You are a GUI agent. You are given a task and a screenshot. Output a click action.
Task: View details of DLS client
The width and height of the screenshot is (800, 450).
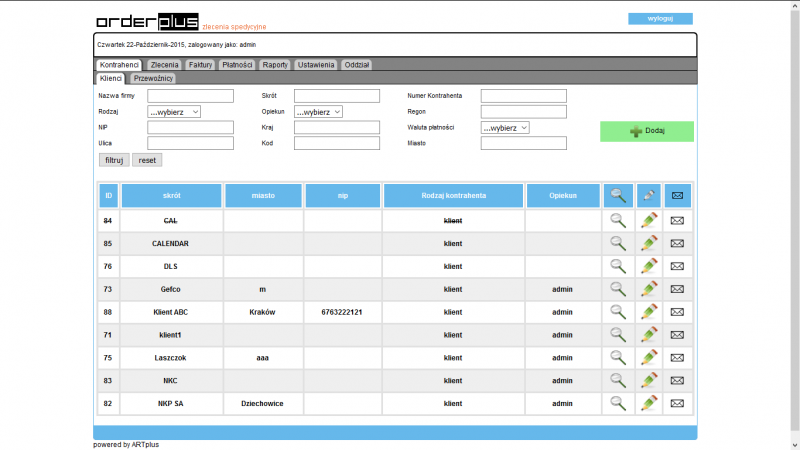[x=618, y=266]
